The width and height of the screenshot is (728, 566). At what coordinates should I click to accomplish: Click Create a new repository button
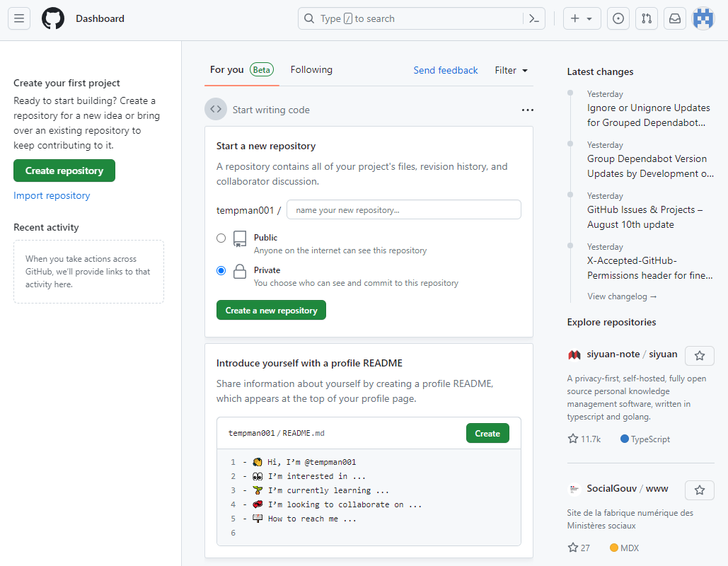(x=271, y=310)
